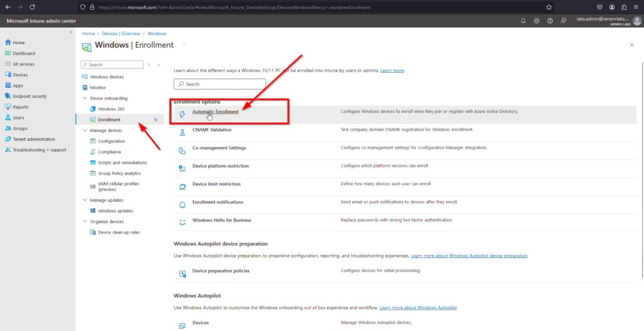The width and height of the screenshot is (644, 331).
Task: Open Device clean-up rules
Action: pyautogui.click(x=119, y=232)
